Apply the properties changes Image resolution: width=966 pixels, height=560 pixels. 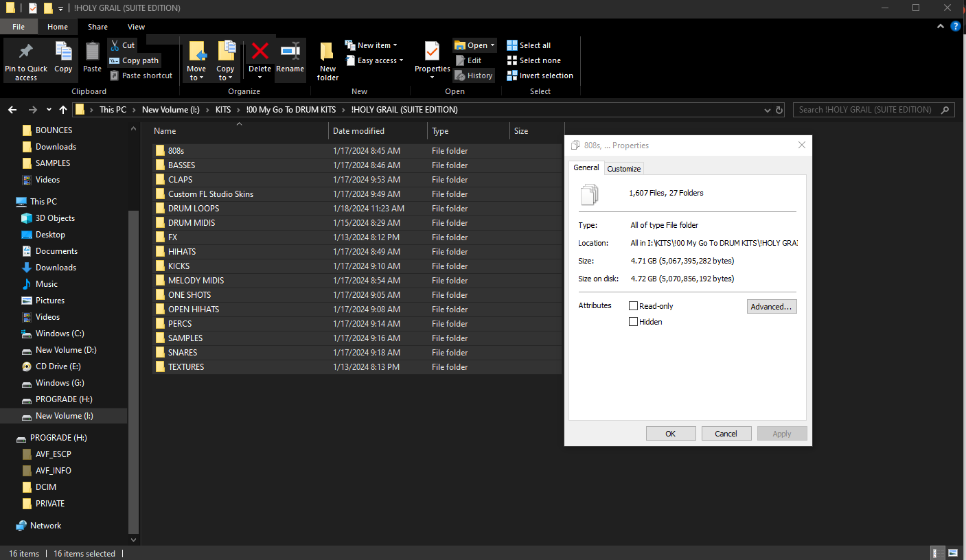pyautogui.click(x=782, y=433)
